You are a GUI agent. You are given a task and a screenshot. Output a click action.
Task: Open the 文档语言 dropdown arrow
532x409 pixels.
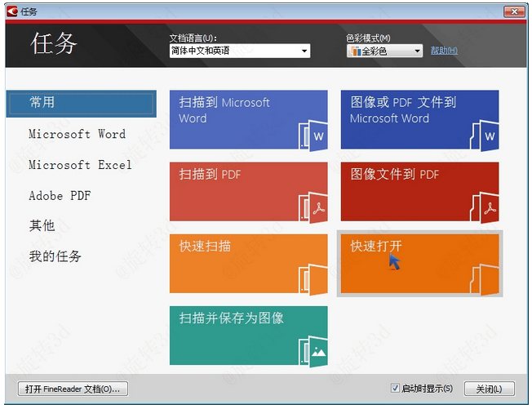(x=304, y=51)
